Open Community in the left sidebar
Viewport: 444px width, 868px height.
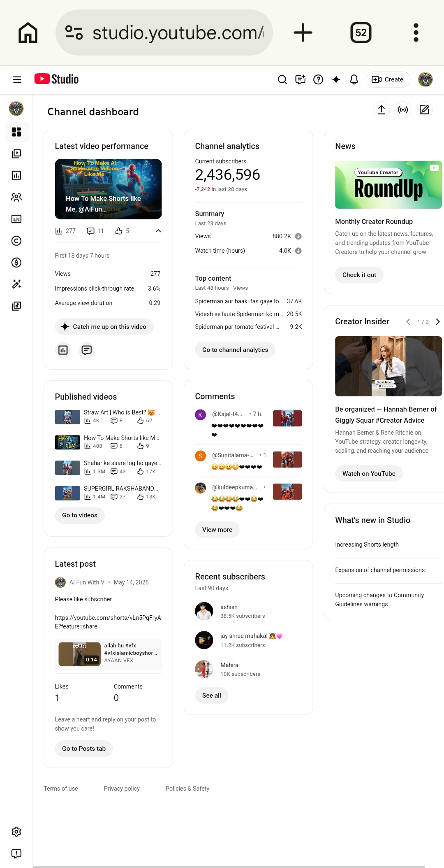pos(16,198)
